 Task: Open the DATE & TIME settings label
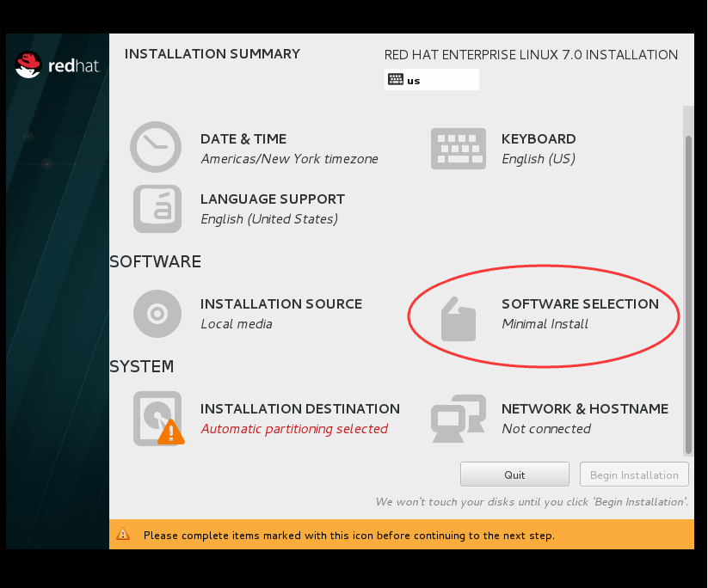pyautogui.click(x=243, y=139)
